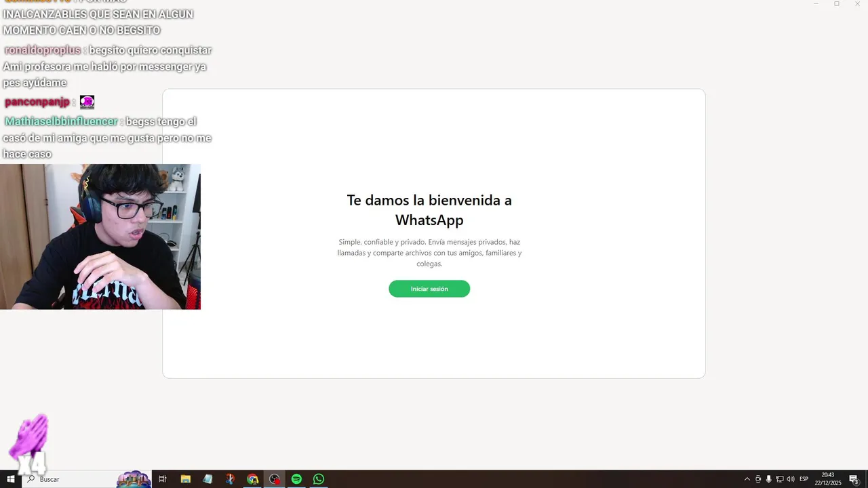Maximize or restore the WhatsApp window

pyautogui.click(x=837, y=4)
